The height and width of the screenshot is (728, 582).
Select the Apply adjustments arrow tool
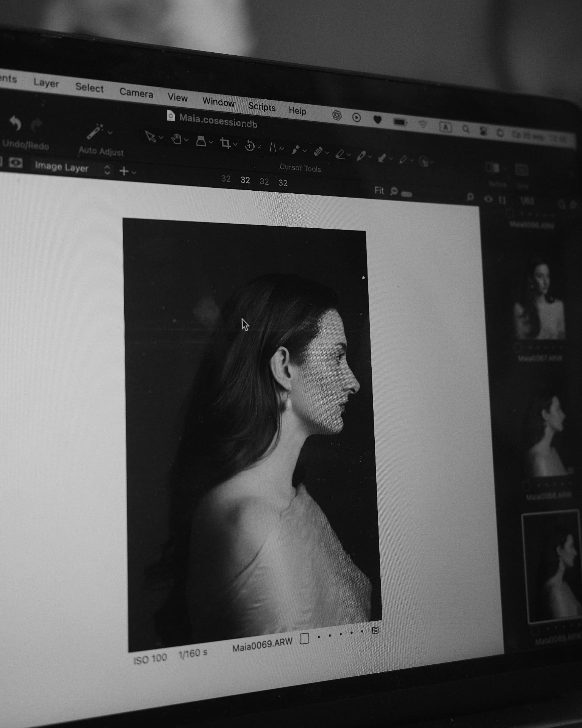[382, 157]
